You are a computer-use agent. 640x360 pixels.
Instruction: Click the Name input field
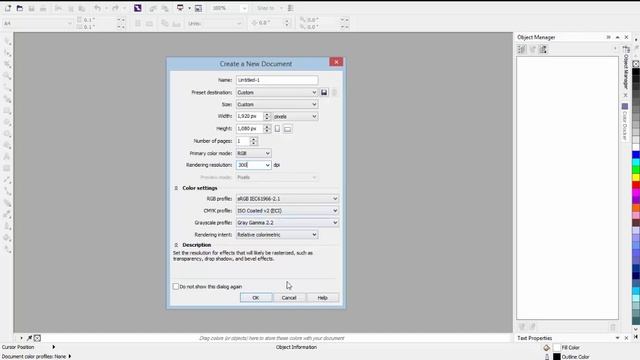click(277, 80)
